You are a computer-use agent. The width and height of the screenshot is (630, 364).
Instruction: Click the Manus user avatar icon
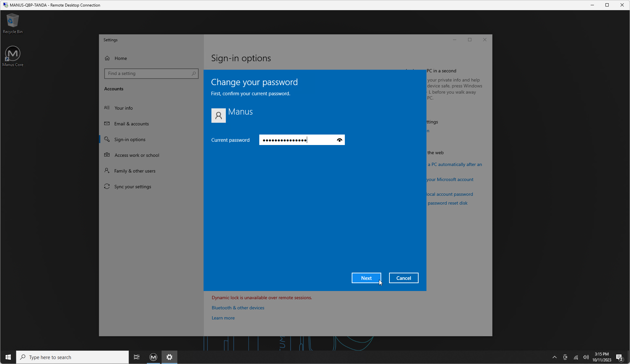[x=218, y=116]
